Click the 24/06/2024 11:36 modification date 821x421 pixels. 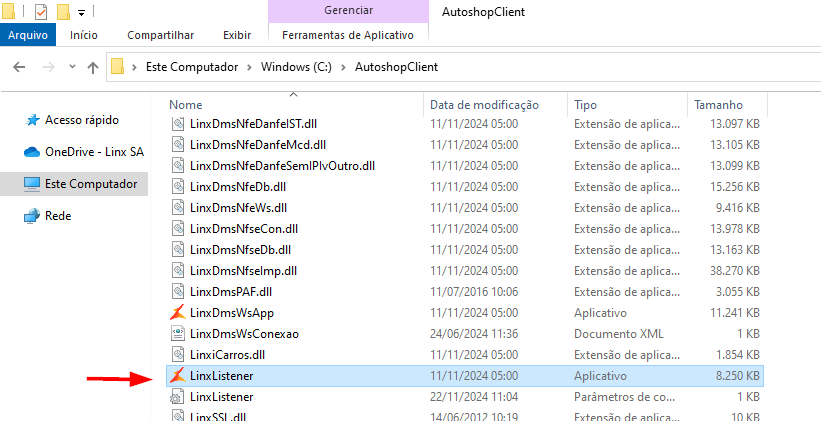(474, 334)
